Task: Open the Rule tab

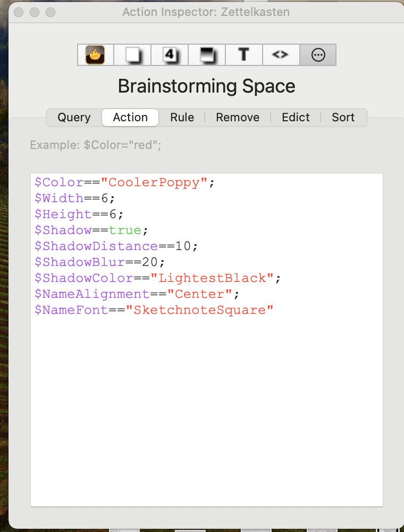Action: 182,118
